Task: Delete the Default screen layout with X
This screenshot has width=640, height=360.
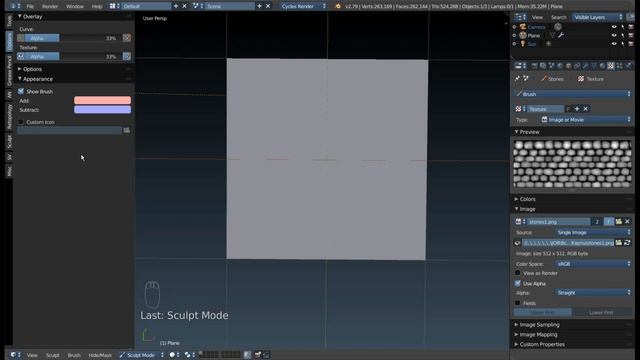Action: (x=184, y=6)
